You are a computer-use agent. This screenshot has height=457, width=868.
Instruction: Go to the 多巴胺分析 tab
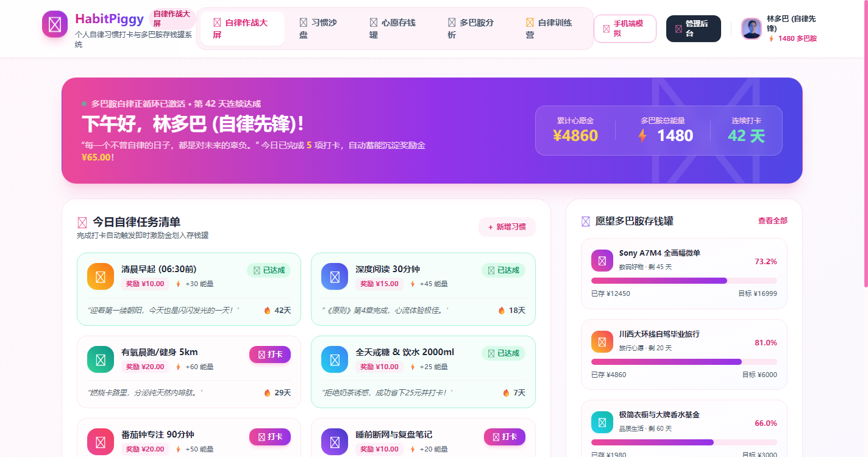473,29
